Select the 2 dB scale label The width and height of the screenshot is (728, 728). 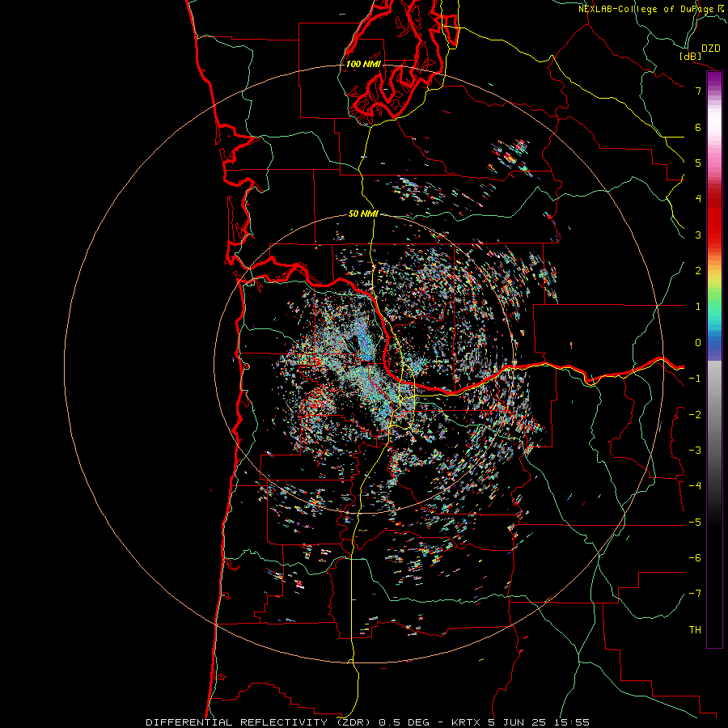coord(698,271)
